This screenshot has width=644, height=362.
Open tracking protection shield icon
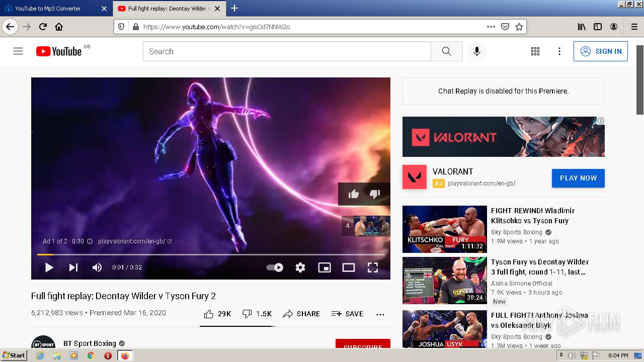click(x=121, y=27)
